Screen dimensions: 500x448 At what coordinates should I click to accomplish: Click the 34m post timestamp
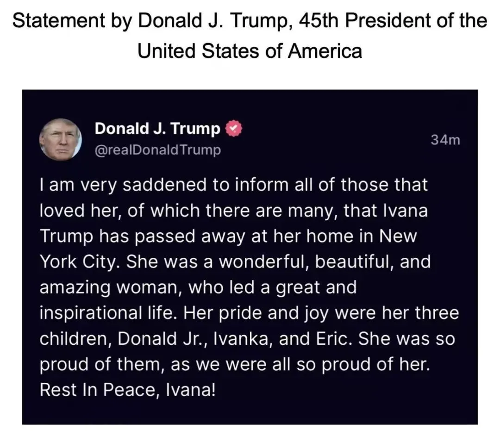coord(445,140)
